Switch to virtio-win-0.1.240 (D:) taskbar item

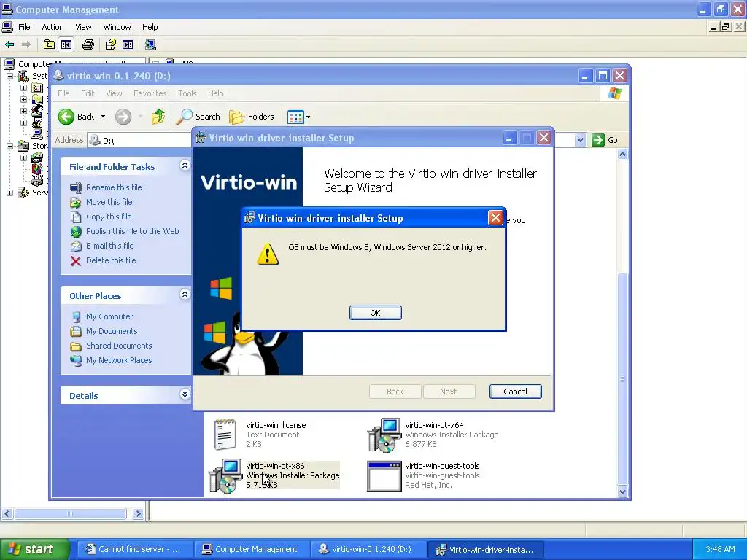pos(368,549)
